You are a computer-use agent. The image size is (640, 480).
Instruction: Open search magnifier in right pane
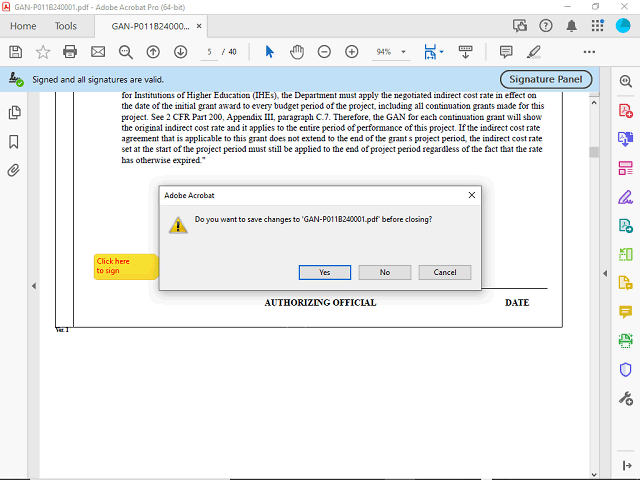[625, 81]
